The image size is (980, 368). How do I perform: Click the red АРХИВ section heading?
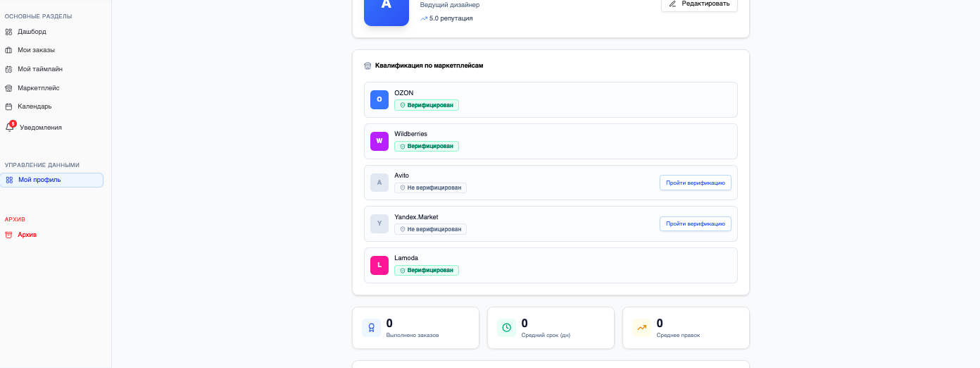15,219
